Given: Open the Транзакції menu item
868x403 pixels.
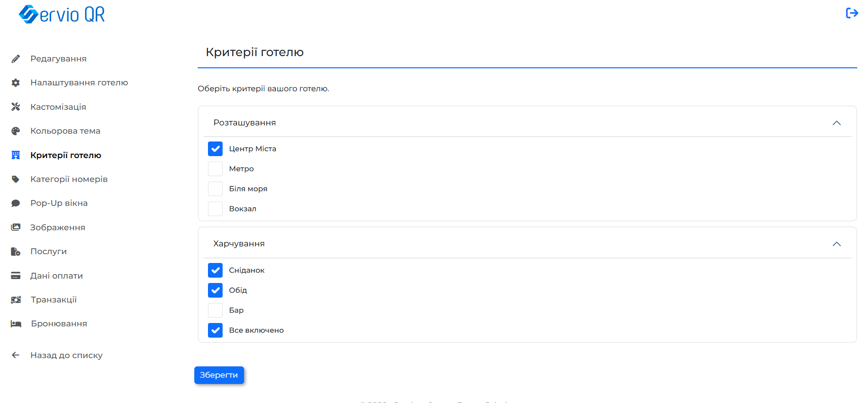Looking at the screenshot, I should 54,300.
